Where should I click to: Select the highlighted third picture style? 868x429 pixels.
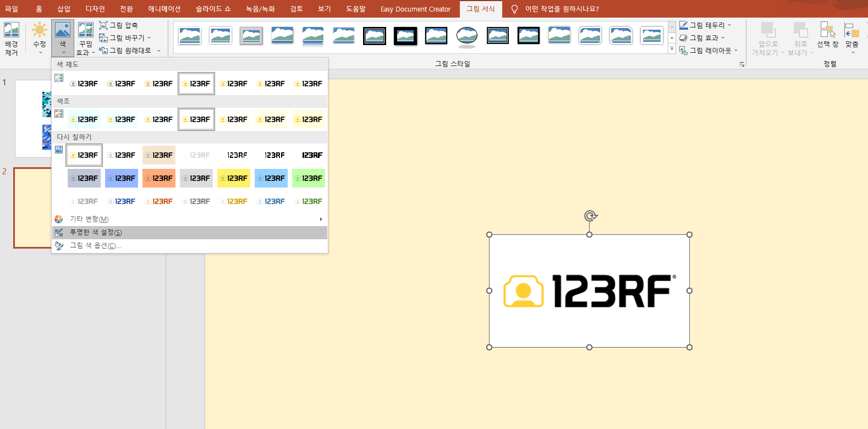coord(251,36)
